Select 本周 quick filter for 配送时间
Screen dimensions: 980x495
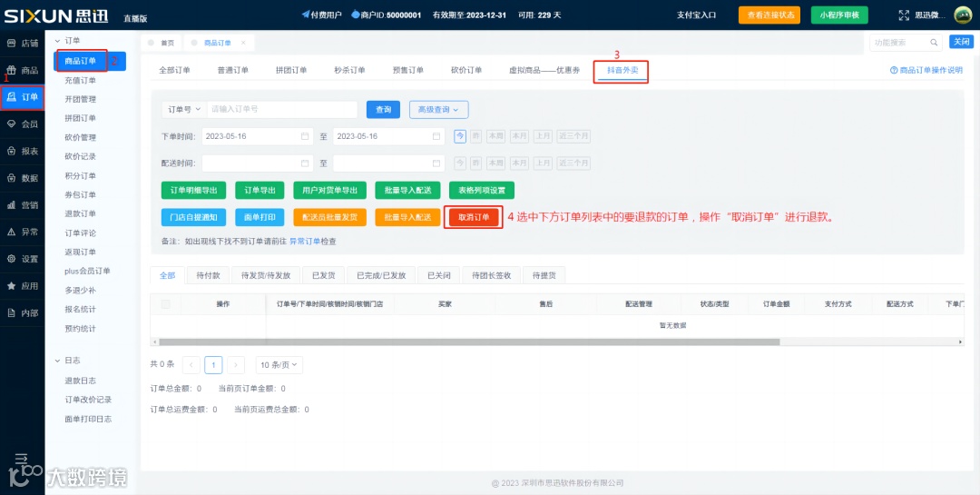(495, 163)
